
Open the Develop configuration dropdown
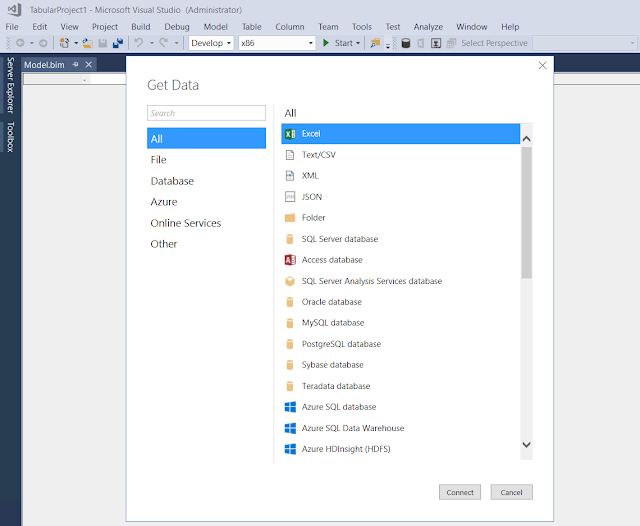[211, 43]
